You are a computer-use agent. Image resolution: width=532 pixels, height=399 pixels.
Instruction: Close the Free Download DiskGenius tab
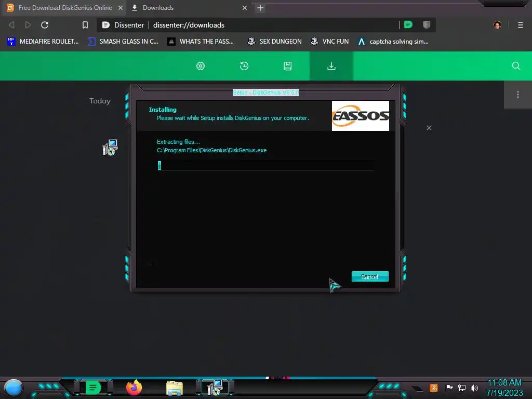tap(121, 7)
